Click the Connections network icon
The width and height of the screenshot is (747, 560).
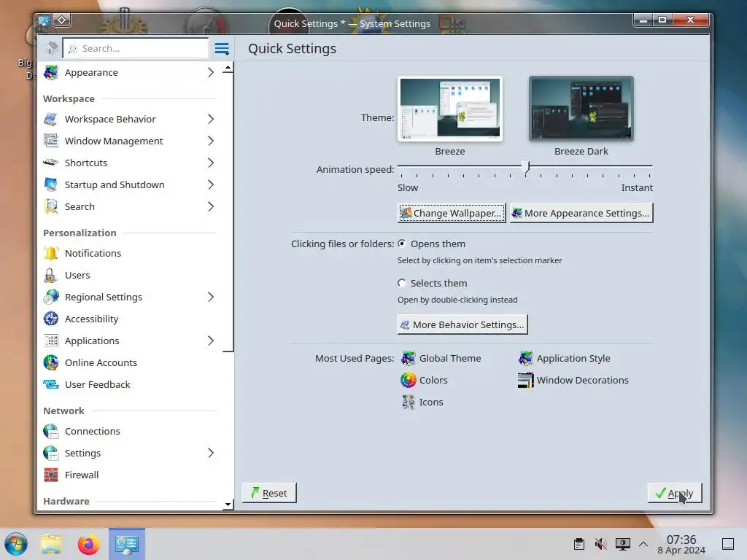(x=51, y=432)
